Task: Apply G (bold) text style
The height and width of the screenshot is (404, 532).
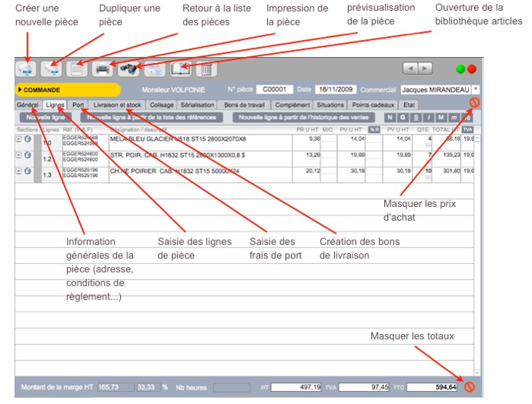Action: click(x=403, y=118)
